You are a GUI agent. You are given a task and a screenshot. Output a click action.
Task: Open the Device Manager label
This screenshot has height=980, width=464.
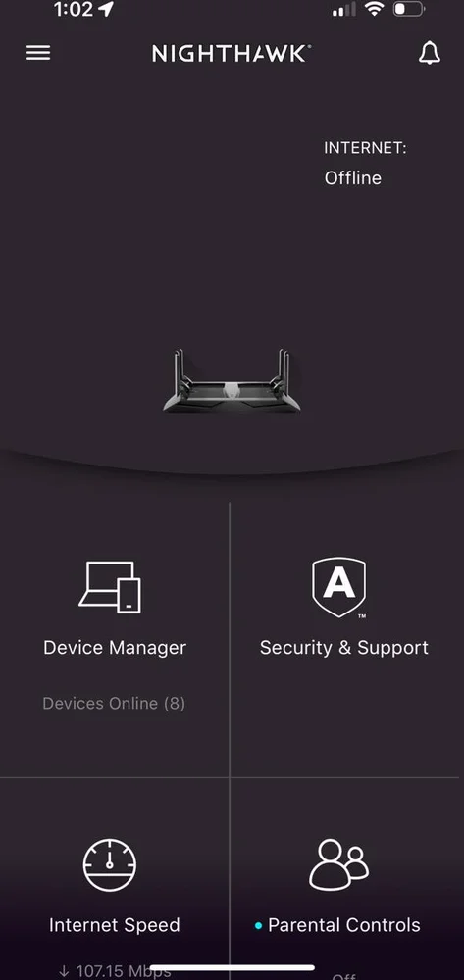pos(115,648)
